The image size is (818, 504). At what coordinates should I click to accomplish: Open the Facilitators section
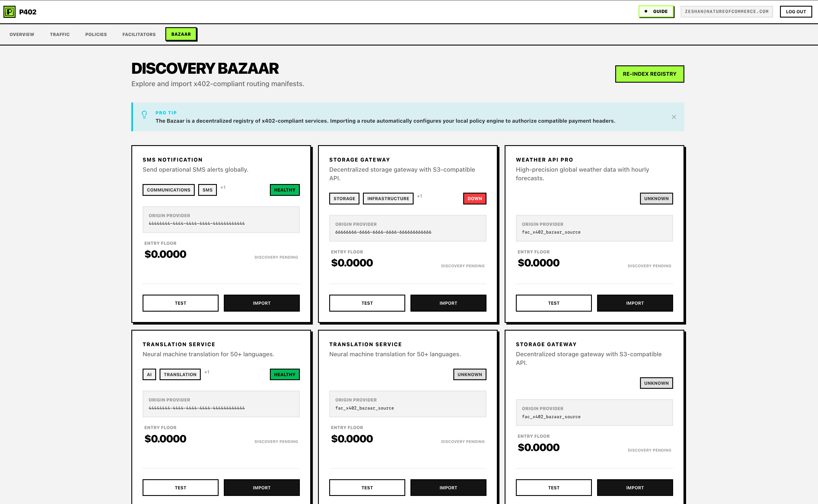click(139, 34)
